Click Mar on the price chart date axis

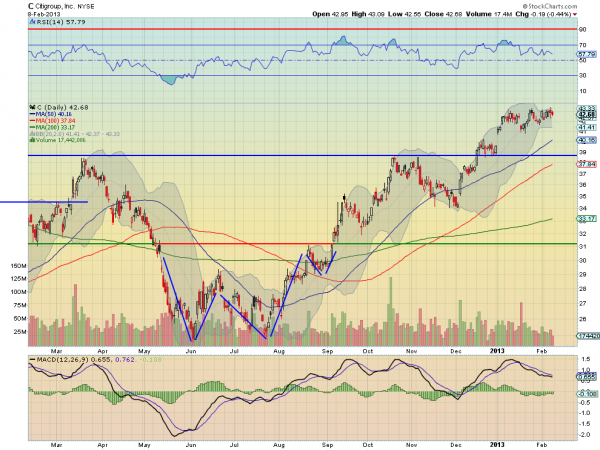click(x=57, y=351)
